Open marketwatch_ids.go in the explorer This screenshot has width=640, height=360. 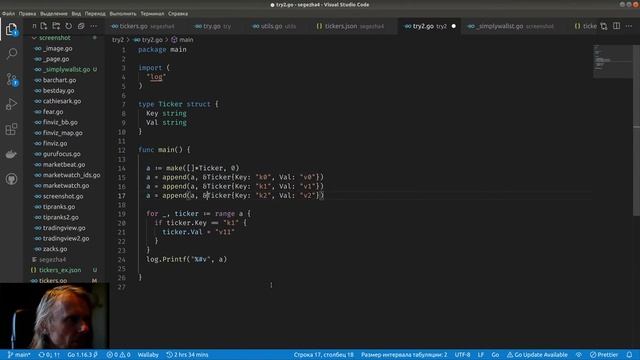click(71, 175)
